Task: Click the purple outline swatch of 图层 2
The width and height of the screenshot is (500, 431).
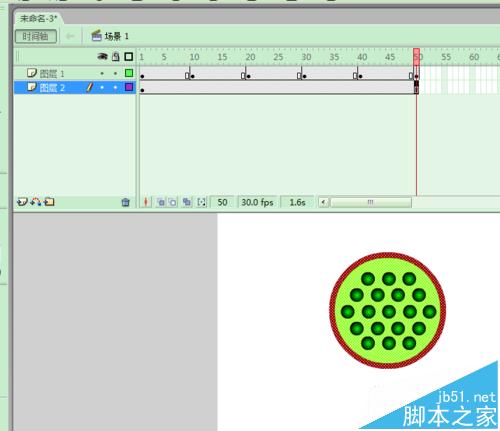Action: (x=129, y=87)
